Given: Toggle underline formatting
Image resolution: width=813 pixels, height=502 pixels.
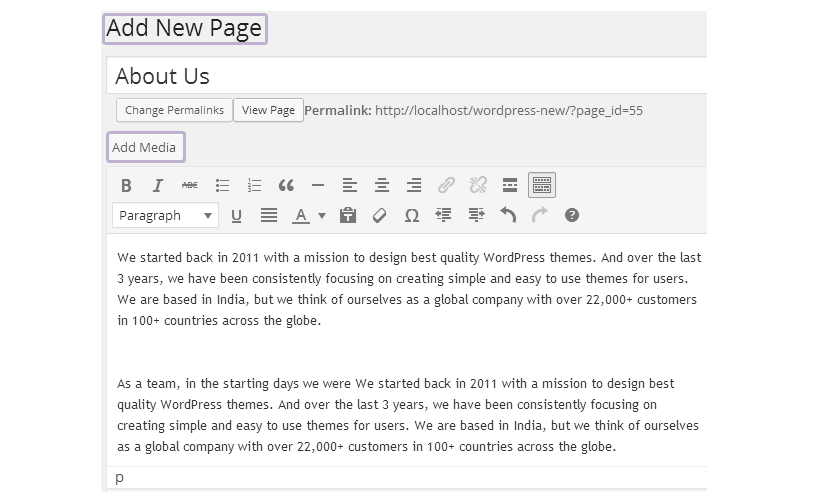Looking at the screenshot, I should tap(237, 215).
